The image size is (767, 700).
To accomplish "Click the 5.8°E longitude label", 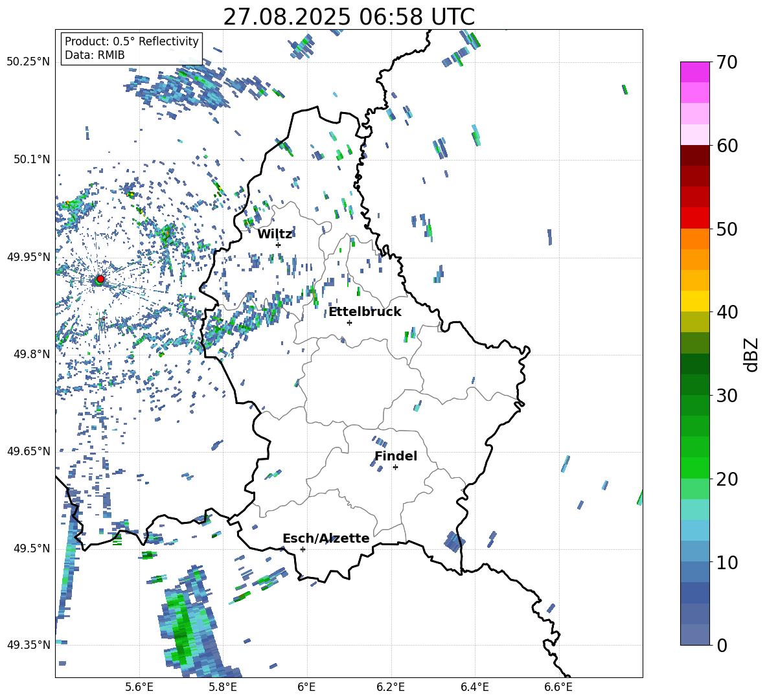I will tap(223, 687).
